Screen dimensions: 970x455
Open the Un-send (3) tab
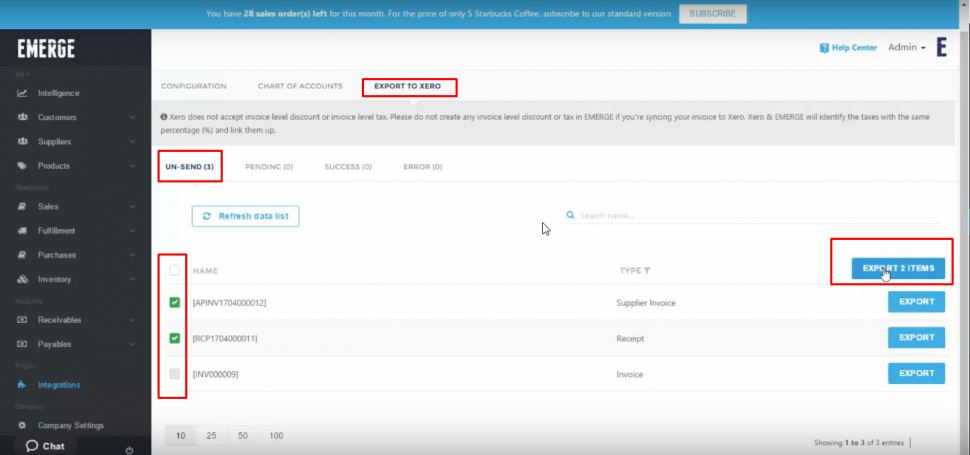pos(189,167)
